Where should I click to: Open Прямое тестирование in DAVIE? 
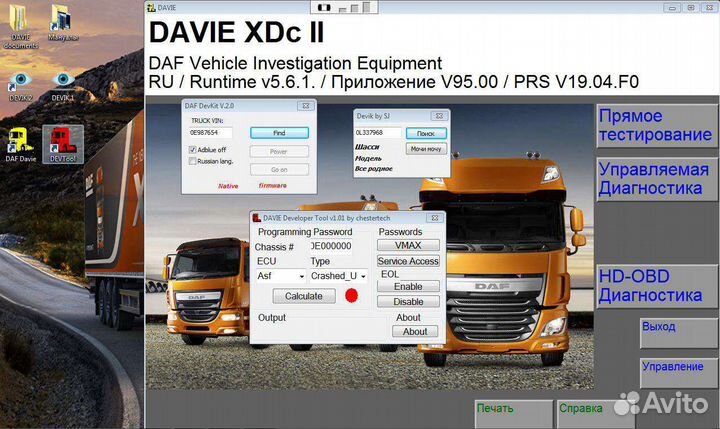click(657, 125)
